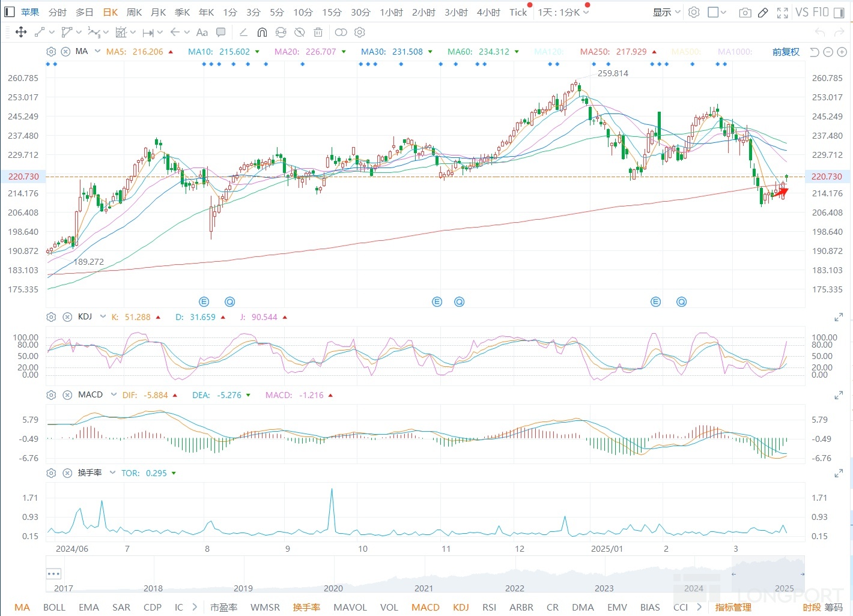Screen dimensions: 853x616
Task: Open 指标管理 indicator management
Action: pos(733,607)
